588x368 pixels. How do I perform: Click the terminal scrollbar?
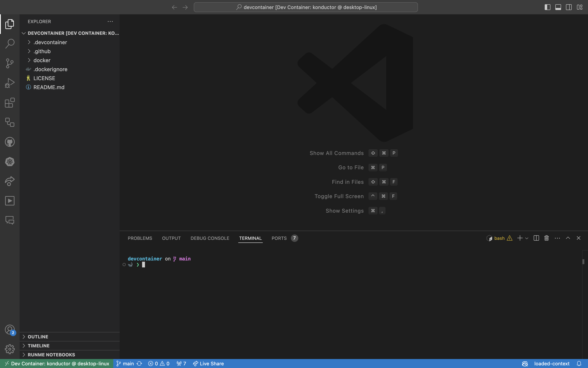583,262
